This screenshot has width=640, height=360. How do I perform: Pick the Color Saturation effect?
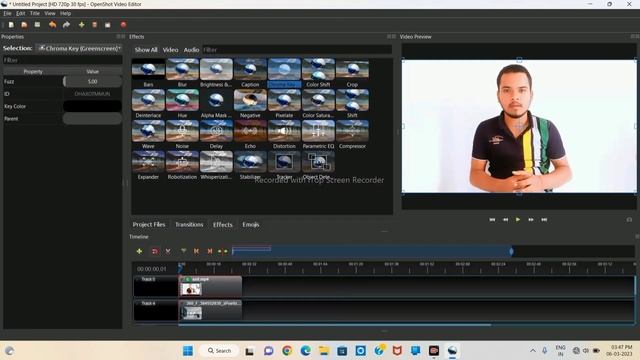318,104
